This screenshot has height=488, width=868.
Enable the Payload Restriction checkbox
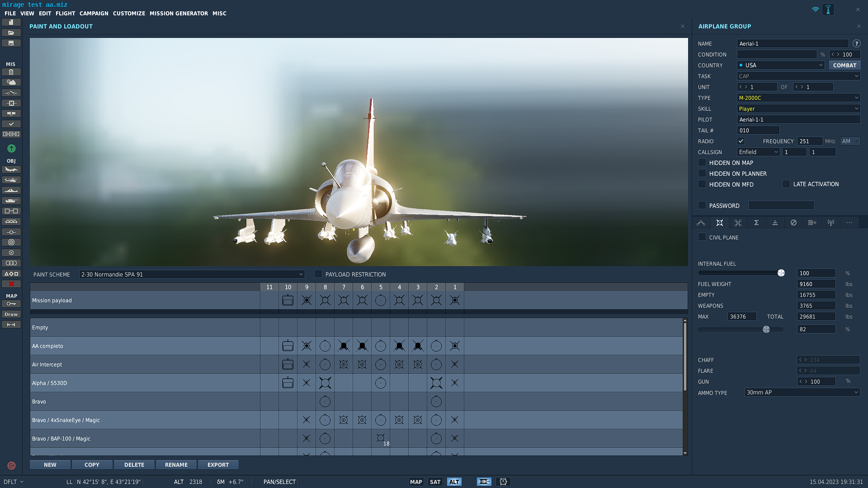(x=318, y=274)
